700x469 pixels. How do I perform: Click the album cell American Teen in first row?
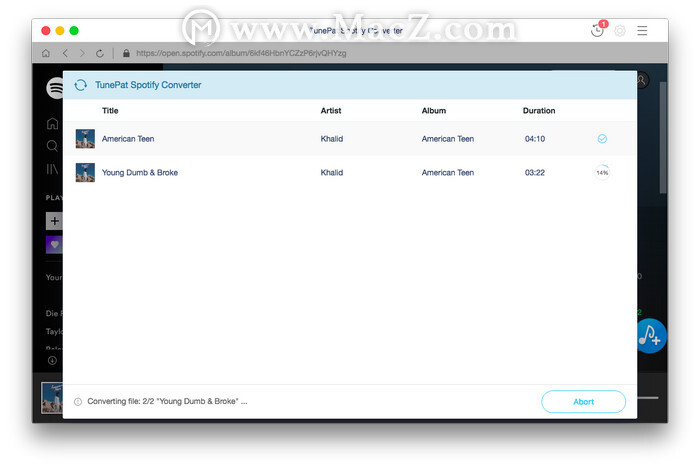coord(448,139)
